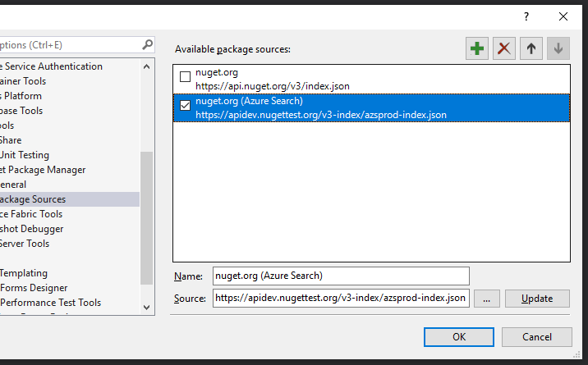The height and width of the screenshot is (365, 588).
Task: Select the nuget.org (Azure Search) source row
Action: 371,107
